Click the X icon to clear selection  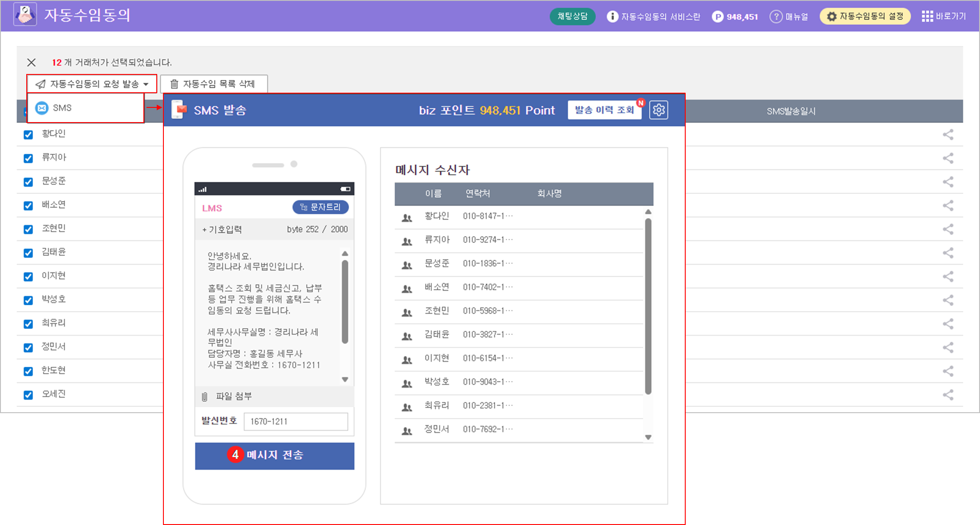31,62
